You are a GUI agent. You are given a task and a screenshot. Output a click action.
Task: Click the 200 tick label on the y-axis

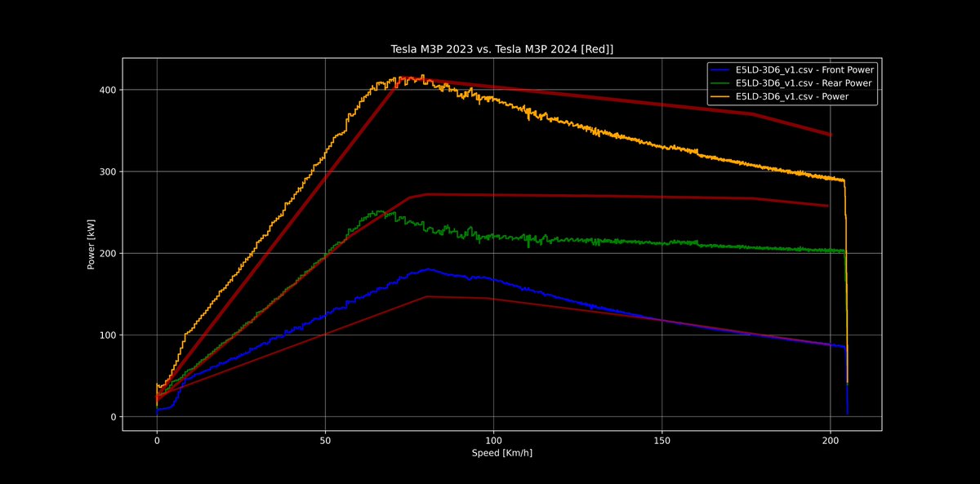[108, 253]
